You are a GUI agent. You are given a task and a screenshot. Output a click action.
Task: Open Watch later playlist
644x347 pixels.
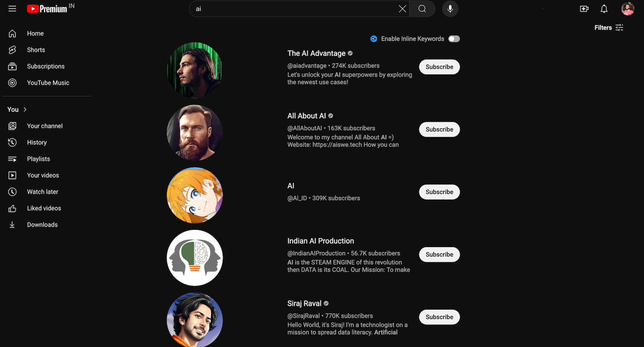tap(42, 192)
